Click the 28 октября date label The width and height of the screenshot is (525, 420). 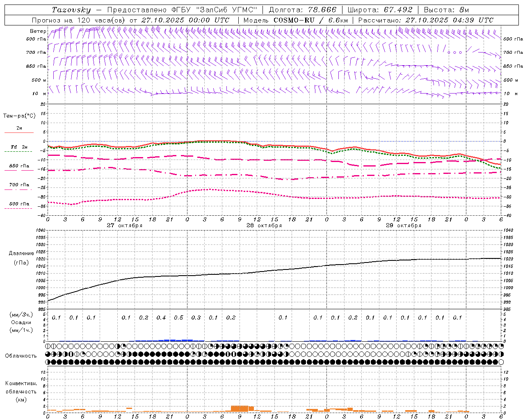[264, 226]
